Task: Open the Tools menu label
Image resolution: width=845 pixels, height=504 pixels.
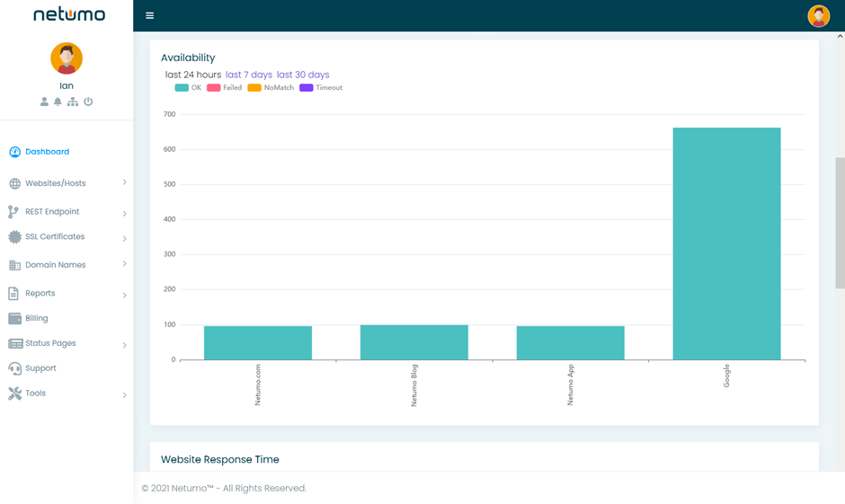Action: point(36,393)
